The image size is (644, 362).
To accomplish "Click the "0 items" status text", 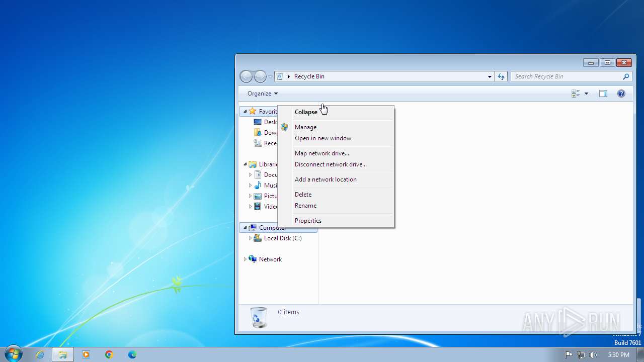I will (x=288, y=312).
